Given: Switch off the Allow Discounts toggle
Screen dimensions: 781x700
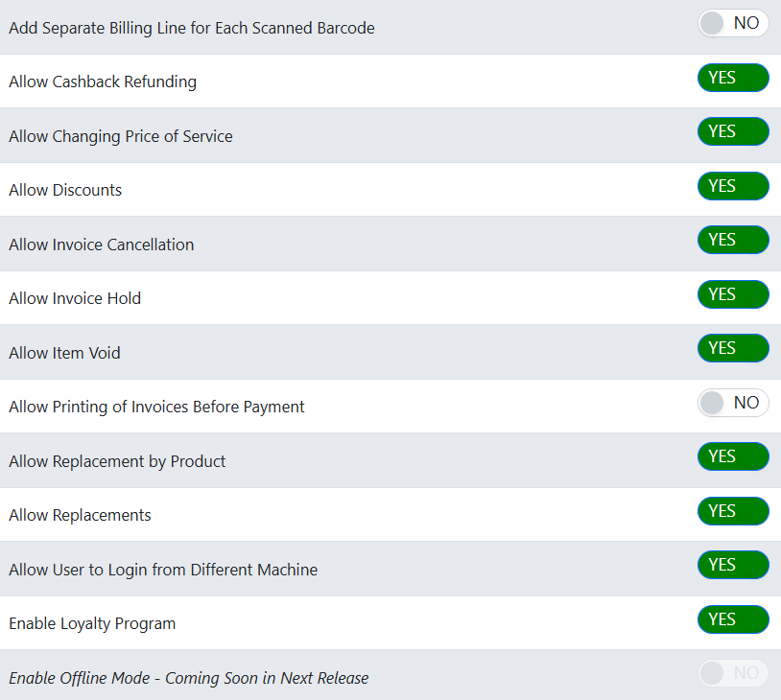Looking at the screenshot, I should (733, 186).
